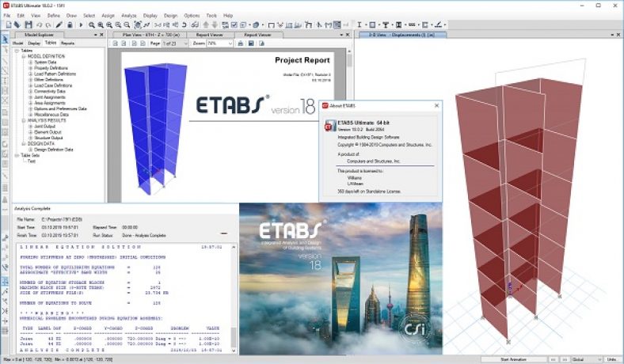Click the Units button in status bar
This screenshot has width=624, height=364.
pos(613,359)
